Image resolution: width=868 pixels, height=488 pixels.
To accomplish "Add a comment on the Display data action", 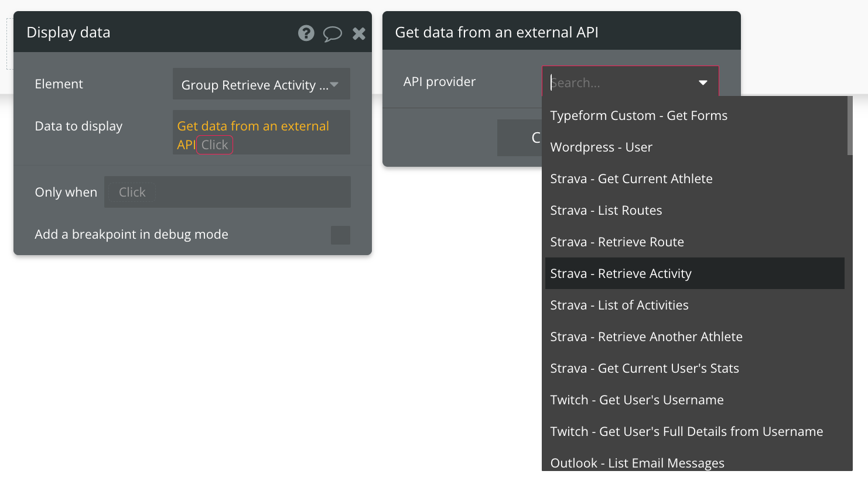I will [333, 33].
